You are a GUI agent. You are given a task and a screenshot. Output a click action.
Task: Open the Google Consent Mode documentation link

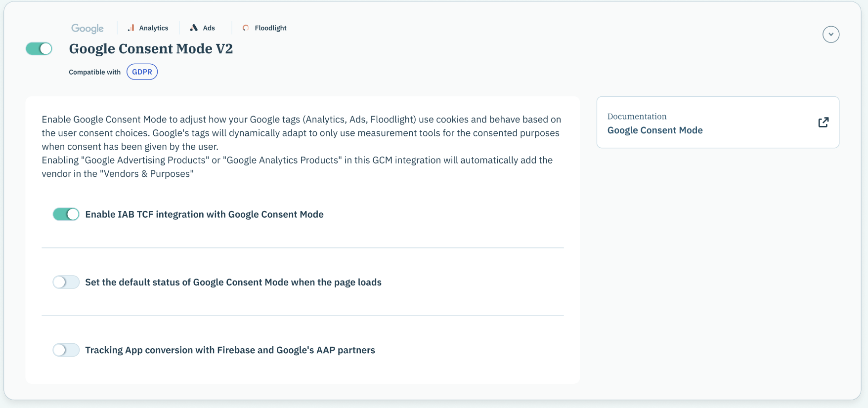[x=655, y=130]
